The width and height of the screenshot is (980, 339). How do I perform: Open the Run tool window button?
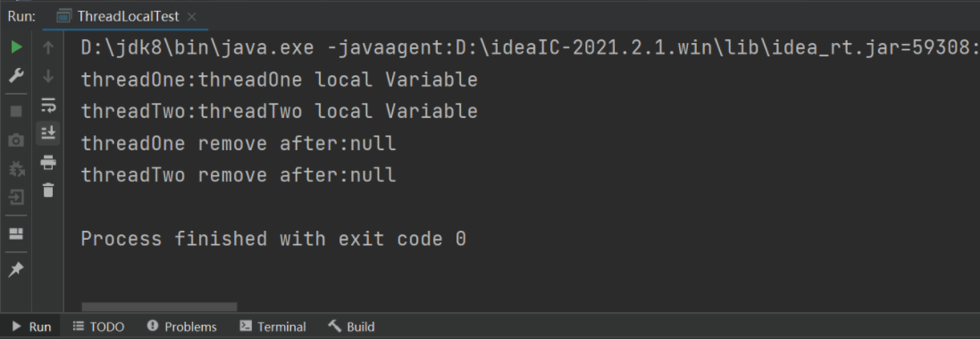coord(31,326)
